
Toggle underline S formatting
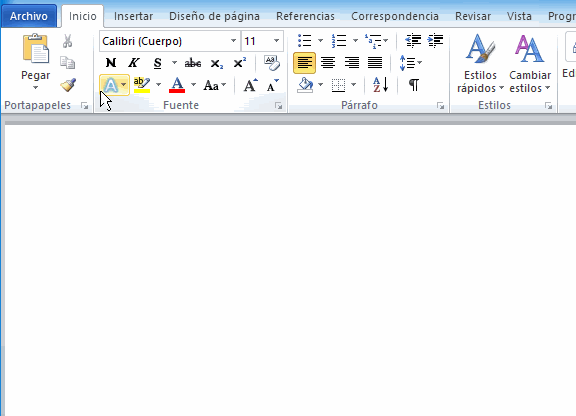pyautogui.click(x=157, y=63)
